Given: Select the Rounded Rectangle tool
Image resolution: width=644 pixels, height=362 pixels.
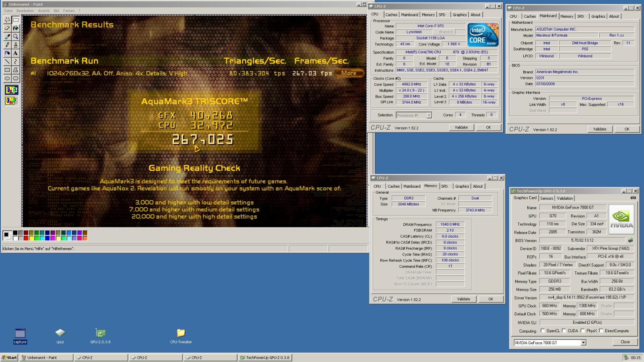Looking at the screenshot, I should tap(16, 79).
